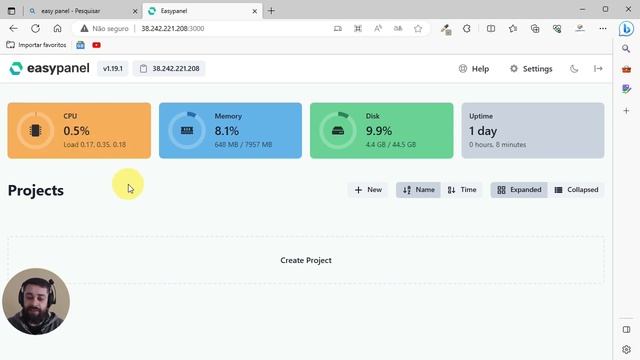
Task: Click the easypanel logo
Action: pyautogui.click(x=49, y=68)
